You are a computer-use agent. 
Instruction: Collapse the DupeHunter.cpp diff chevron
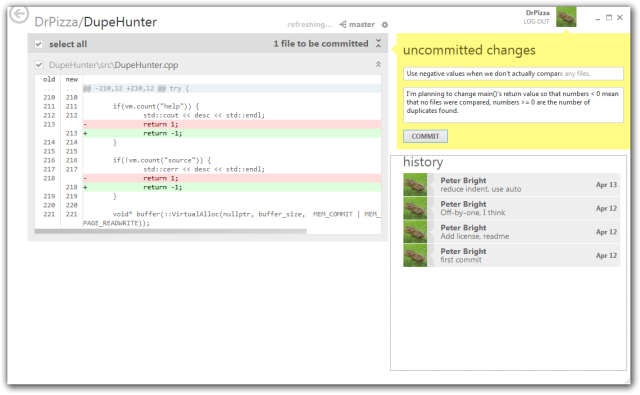(x=378, y=64)
